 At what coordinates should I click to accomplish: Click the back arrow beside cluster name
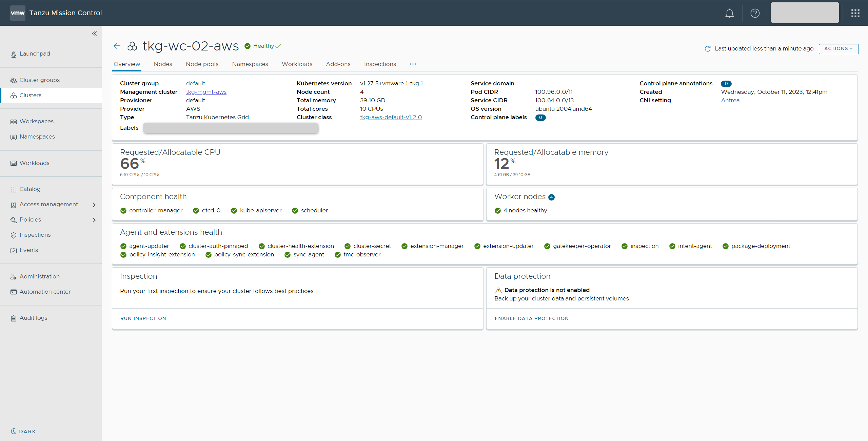[117, 46]
